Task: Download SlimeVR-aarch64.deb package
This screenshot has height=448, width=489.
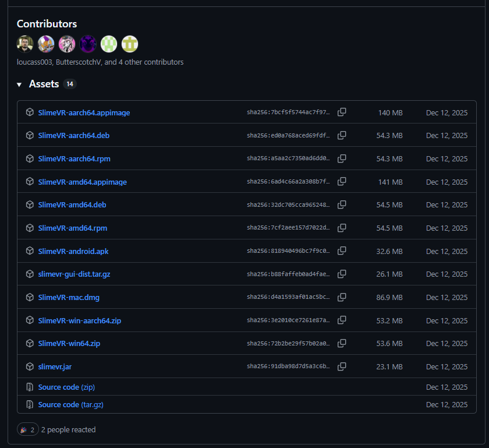Action: point(73,136)
